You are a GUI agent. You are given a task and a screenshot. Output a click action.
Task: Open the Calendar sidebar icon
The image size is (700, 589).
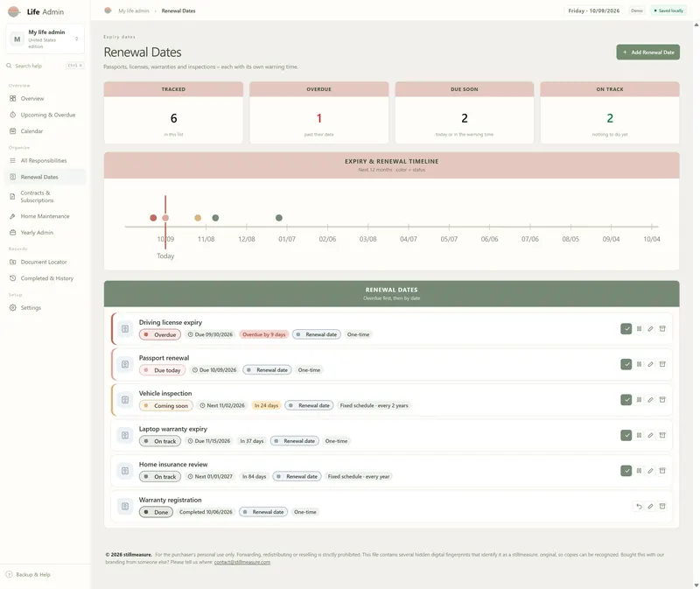[12, 130]
